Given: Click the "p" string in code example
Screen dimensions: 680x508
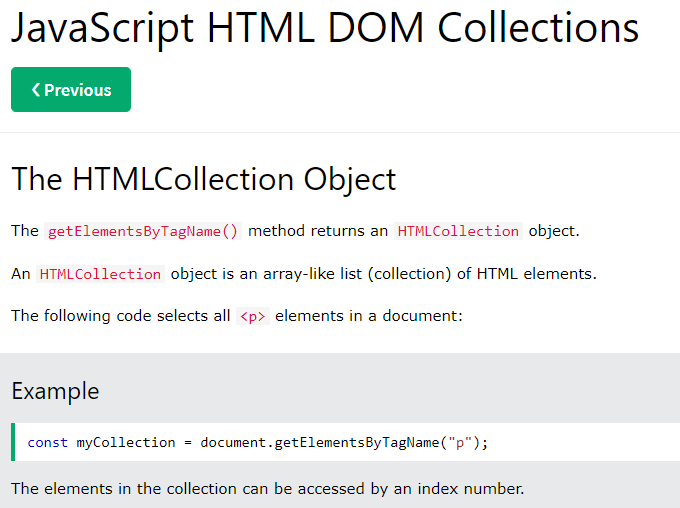Looking at the screenshot, I should click(x=460, y=442).
